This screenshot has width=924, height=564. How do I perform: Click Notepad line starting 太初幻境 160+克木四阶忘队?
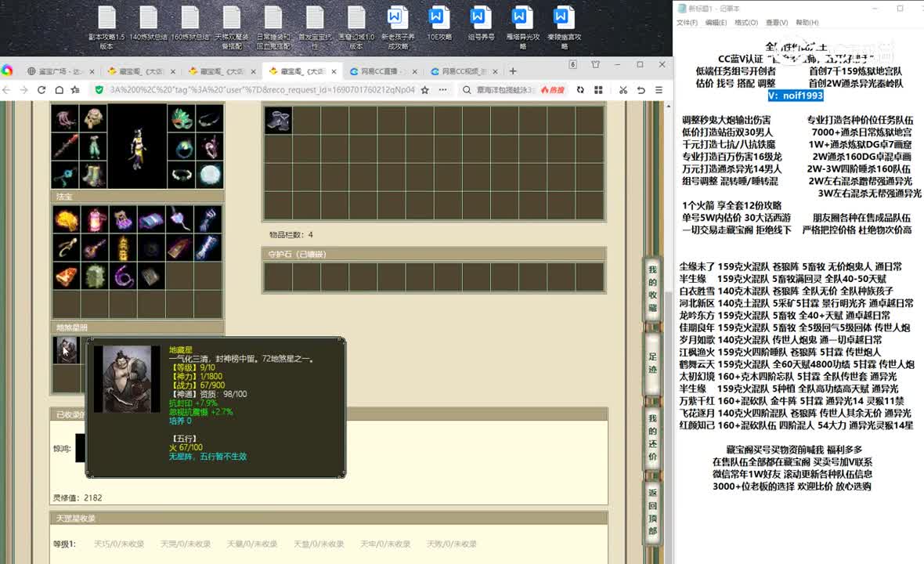pos(788,376)
